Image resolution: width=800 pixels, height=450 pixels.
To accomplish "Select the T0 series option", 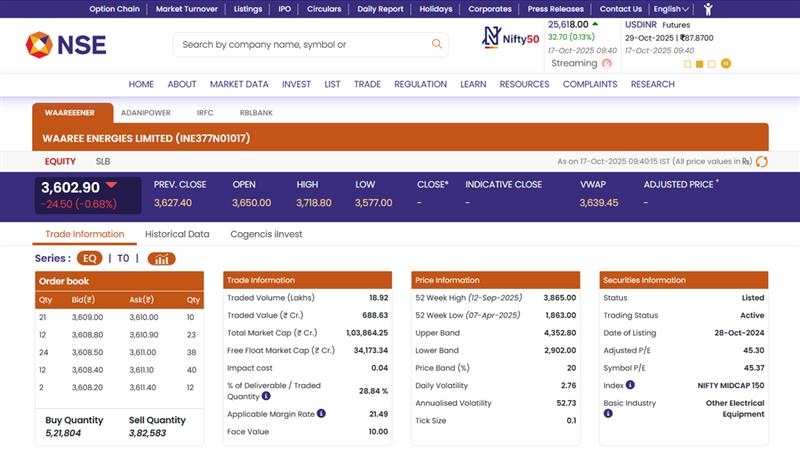I will pyautogui.click(x=123, y=258).
